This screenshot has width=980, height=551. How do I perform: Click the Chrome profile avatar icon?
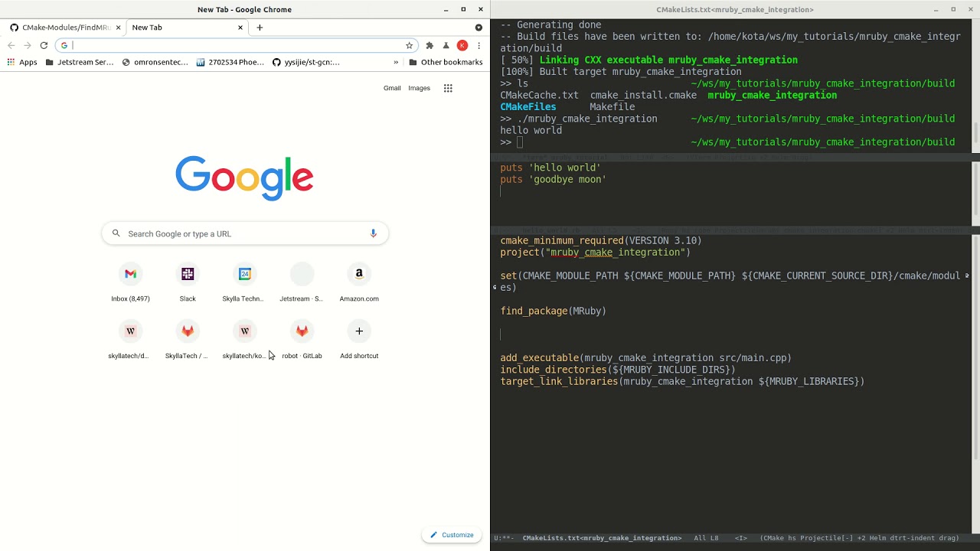[x=462, y=45]
